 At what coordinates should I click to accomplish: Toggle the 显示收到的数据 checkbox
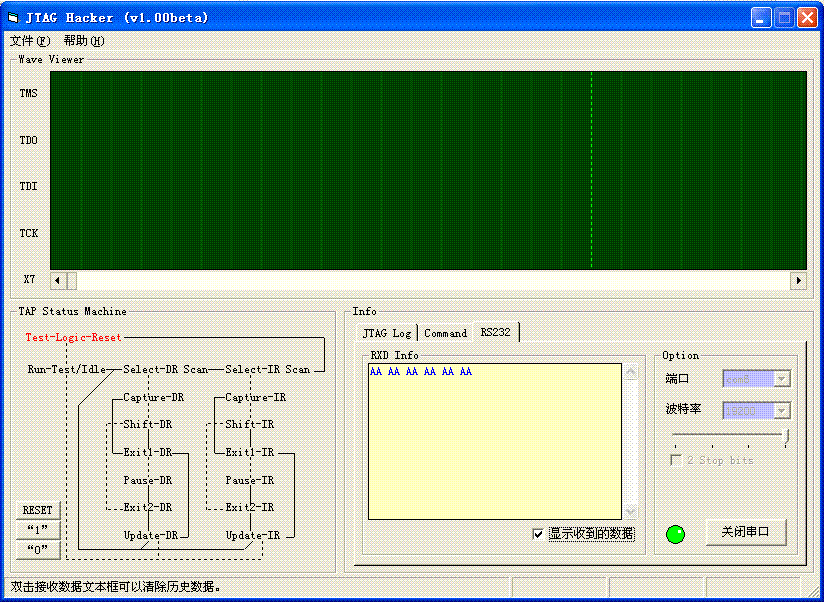(538, 534)
